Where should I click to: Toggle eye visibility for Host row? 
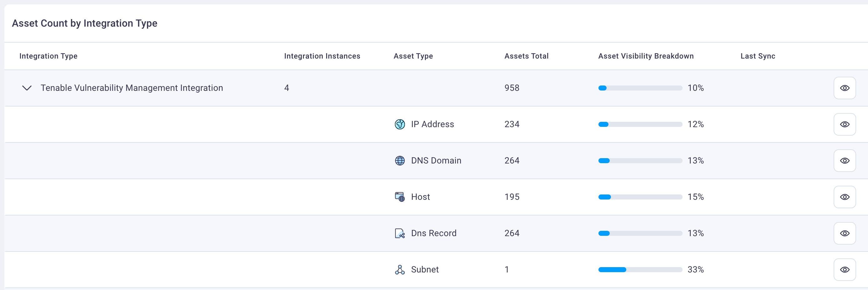coord(845,197)
